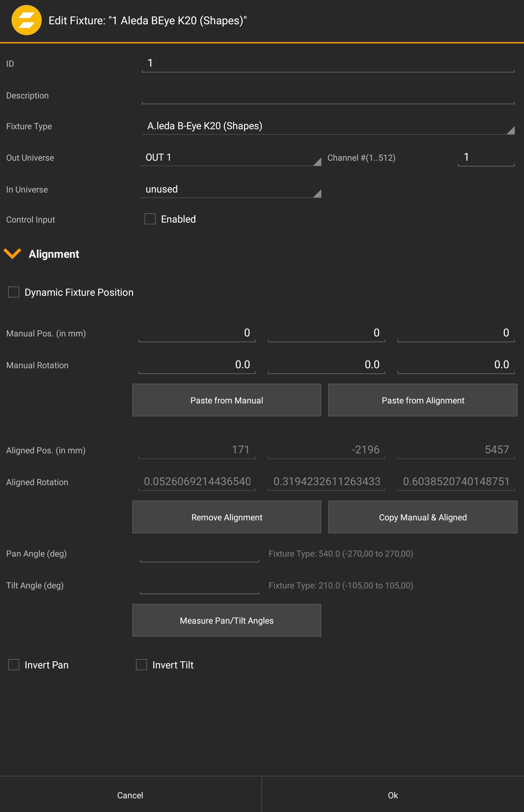This screenshot has height=812, width=524.
Task: Check the Invert Pan box
Action: pyautogui.click(x=14, y=665)
